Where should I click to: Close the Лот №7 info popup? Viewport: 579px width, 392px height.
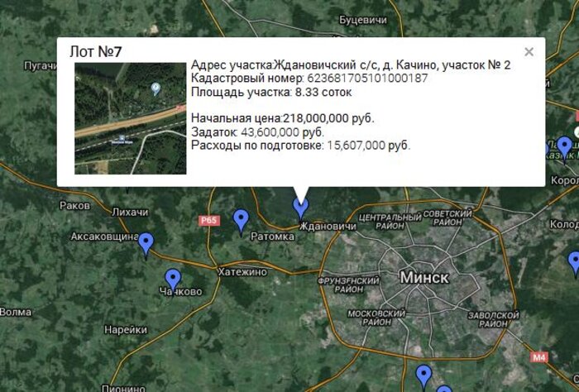point(529,52)
